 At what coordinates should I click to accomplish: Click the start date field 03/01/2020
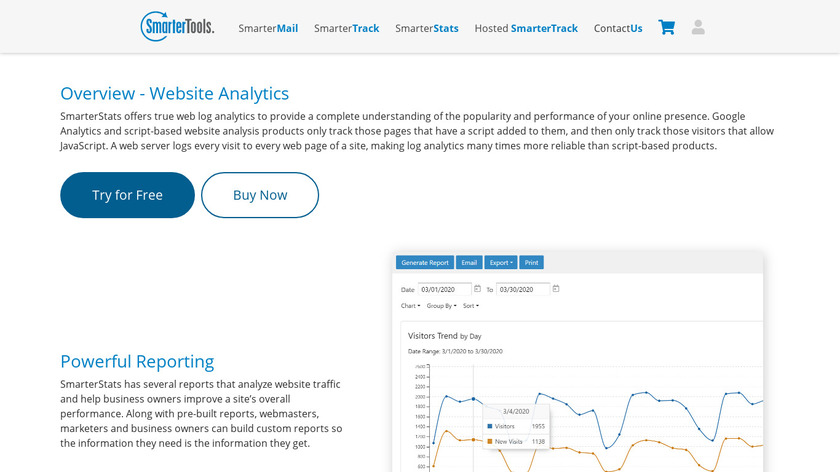click(445, 289)
